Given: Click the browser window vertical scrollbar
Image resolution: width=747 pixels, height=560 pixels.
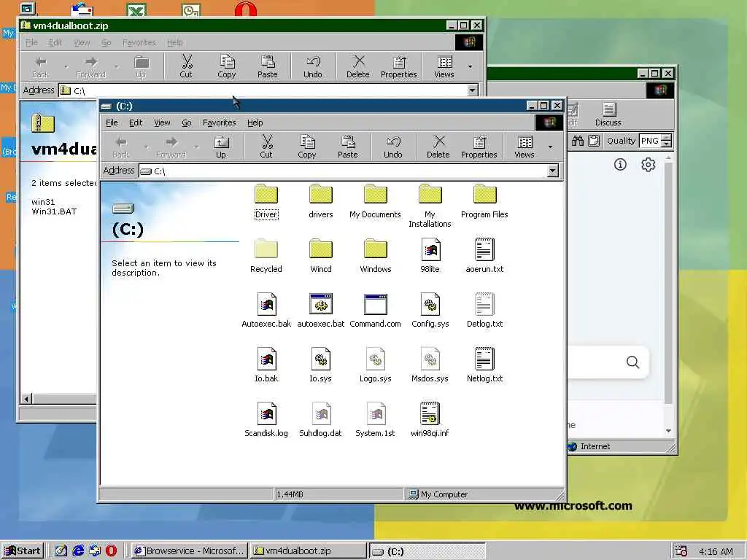Looking at the screenshot, I should 668,284.
